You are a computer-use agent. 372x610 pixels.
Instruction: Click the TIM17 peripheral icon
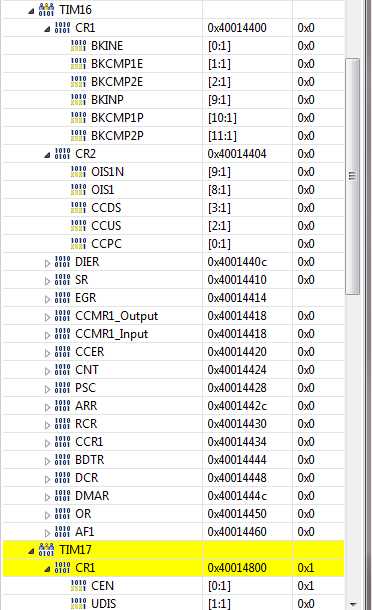pos(46,549)
